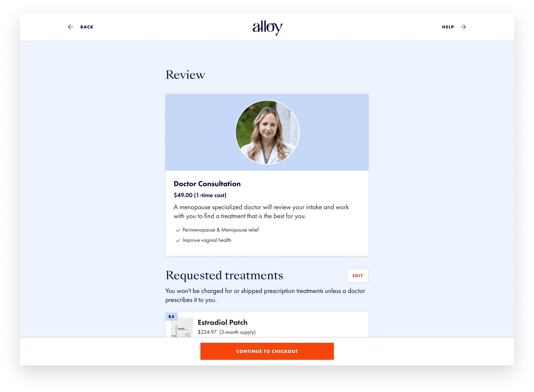
Task: Click the Review page heading
Action: click(x=185, y=75)
